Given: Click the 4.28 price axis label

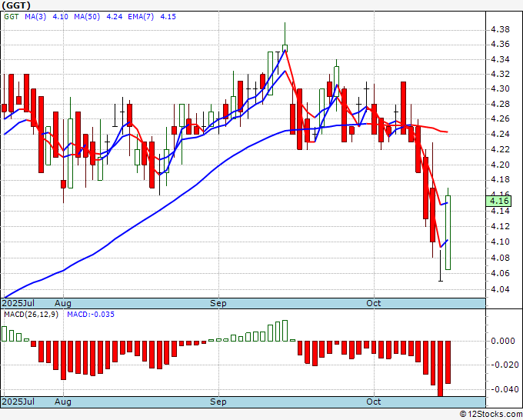Looking at the screenshot, I should pos(501,104).
